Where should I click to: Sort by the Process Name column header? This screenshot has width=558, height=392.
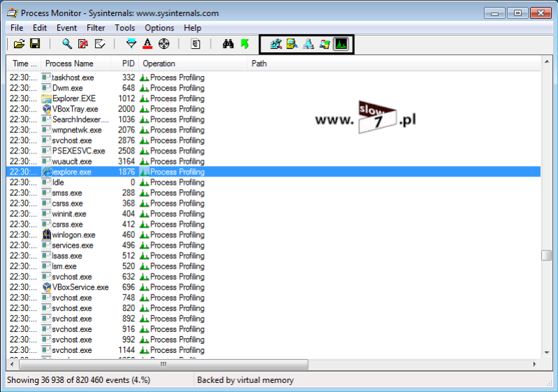tap(76, 63)
